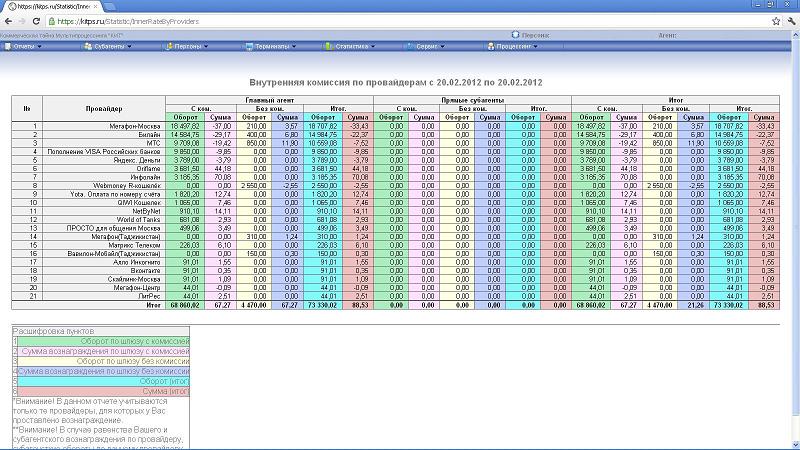This screenshot has width=800, height=450.
Task: Open the Отчеты menu
Action: pos(23,46)
